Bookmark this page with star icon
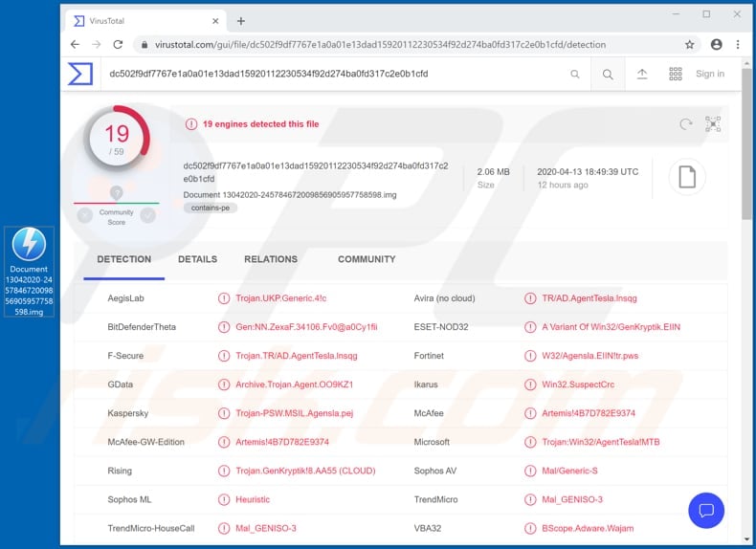 (x=689, y=44)
